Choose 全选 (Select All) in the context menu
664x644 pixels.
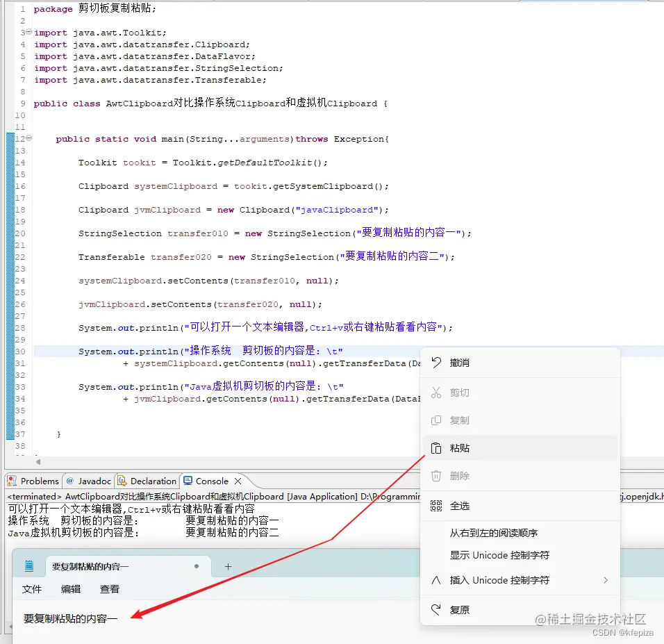520,506
